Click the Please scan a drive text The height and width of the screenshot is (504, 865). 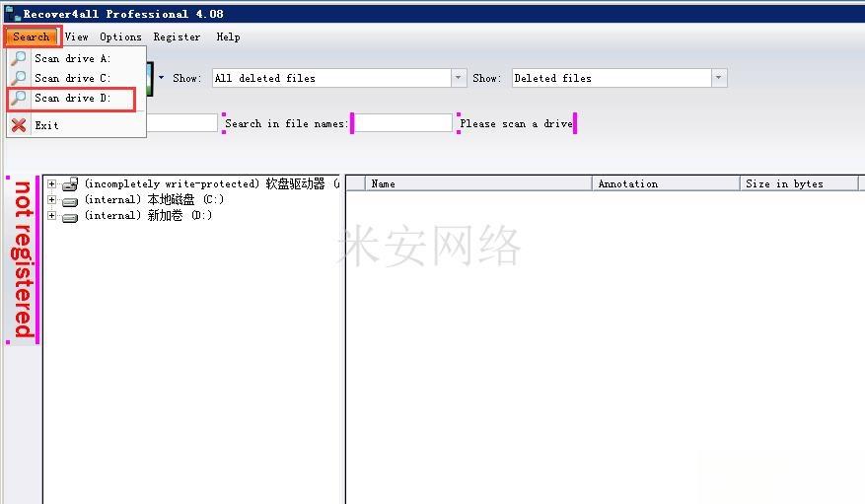pos(517,123)
